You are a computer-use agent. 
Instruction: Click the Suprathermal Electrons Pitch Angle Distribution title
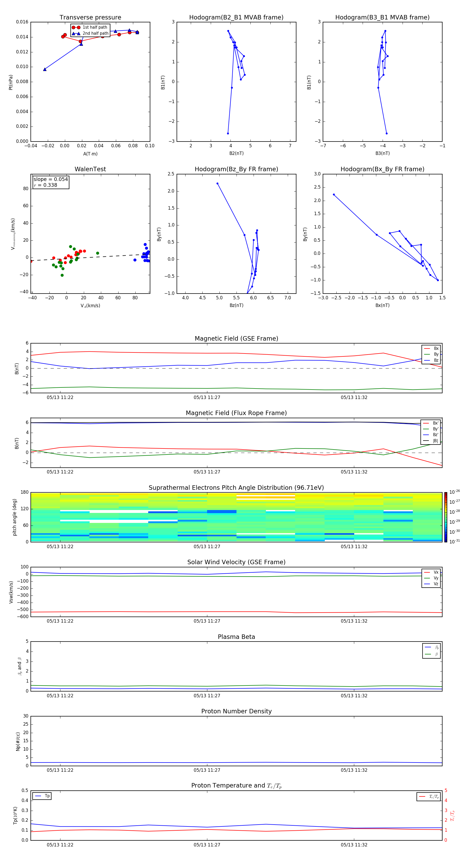(x=236, y=488)
